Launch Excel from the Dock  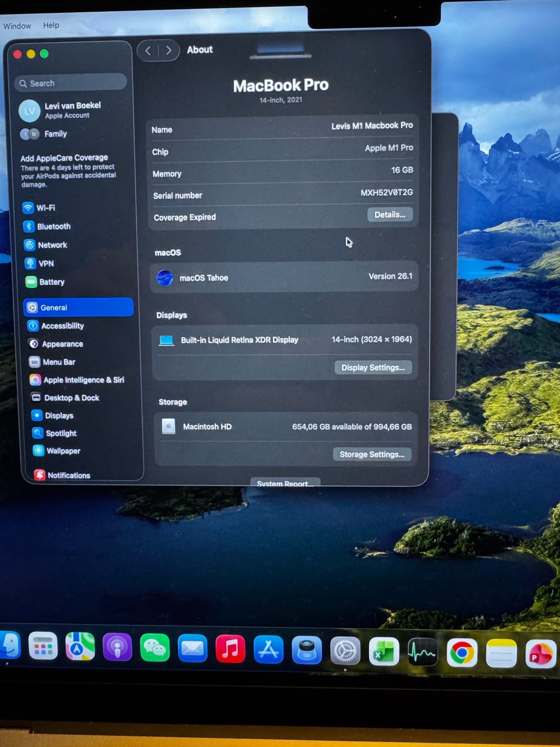pos(384,652)
